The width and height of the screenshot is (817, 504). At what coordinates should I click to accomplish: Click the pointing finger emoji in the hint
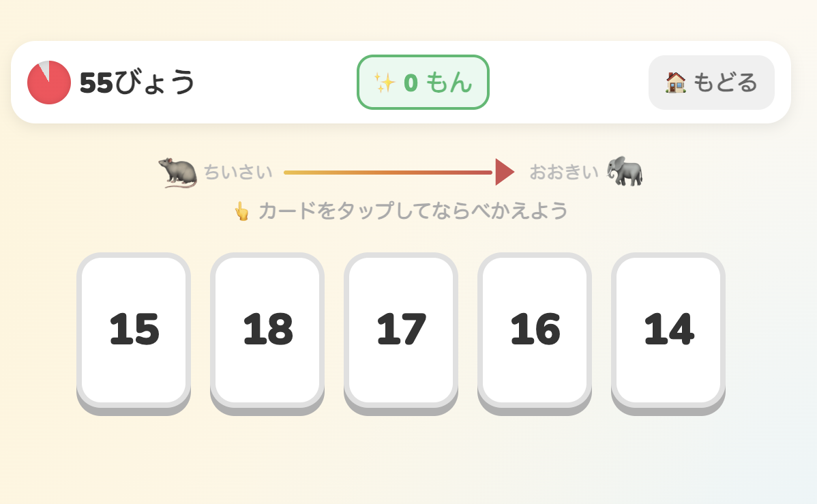241,211
